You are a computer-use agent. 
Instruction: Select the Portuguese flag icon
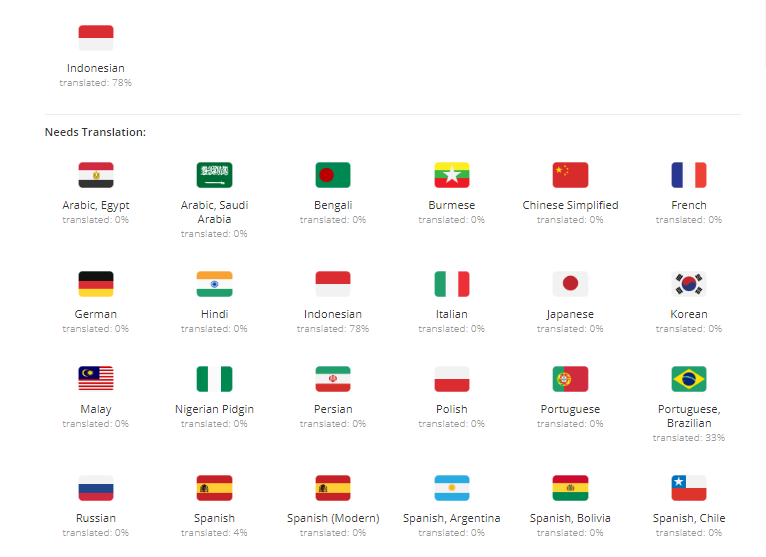[571, 379]
